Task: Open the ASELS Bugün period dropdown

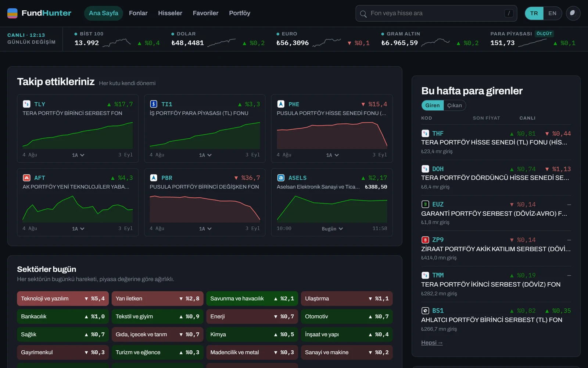Action: 332,229
